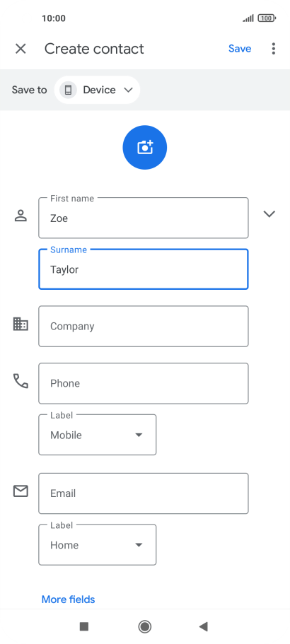Open the Mobile phone label dropdown
Viewport: 290px width, 644px height.
(98, 435)
